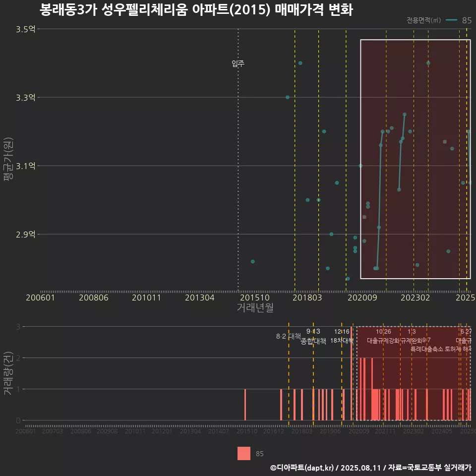The image size is (476, 476).
Task: Click the ©디아파트(dapt.kr) source credit
Action: (x=371, y=468)
